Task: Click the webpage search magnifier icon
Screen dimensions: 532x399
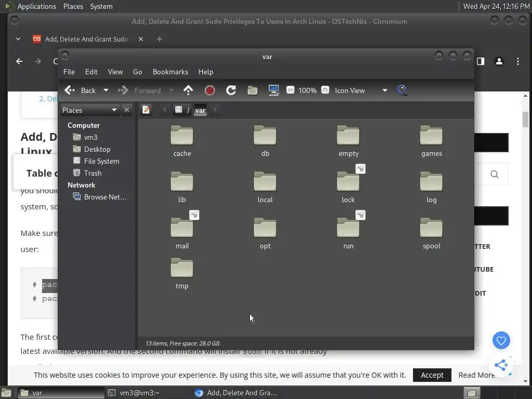Action: [x=495, y=174]
